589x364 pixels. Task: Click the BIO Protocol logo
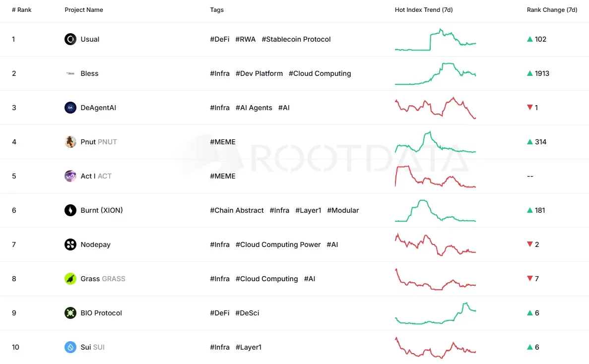click(x=69, y=313)
